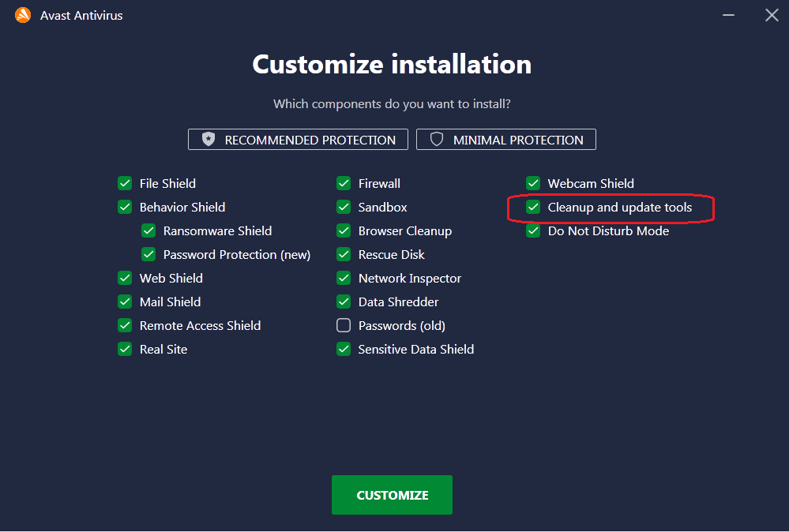Deselect the Mail Shield component

[x=125, y=302]
